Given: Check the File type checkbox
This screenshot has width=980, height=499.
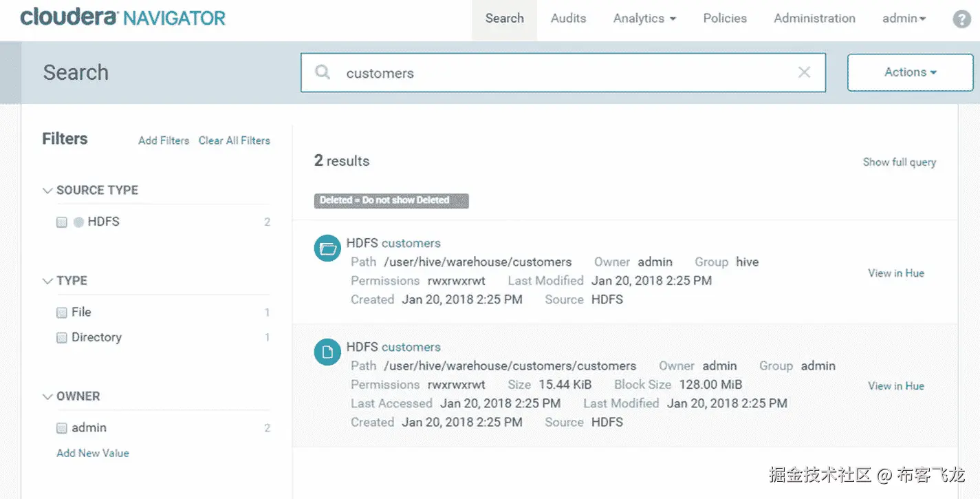Looking at the screenshot, I should 62,312.
